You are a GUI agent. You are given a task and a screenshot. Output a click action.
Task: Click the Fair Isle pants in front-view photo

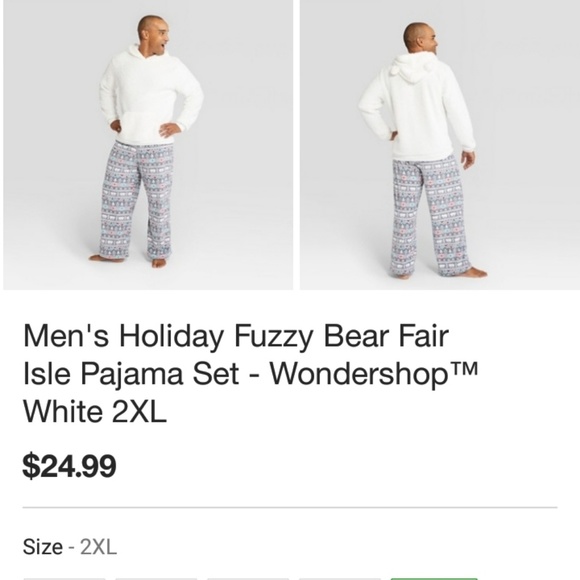click(138, 201)
